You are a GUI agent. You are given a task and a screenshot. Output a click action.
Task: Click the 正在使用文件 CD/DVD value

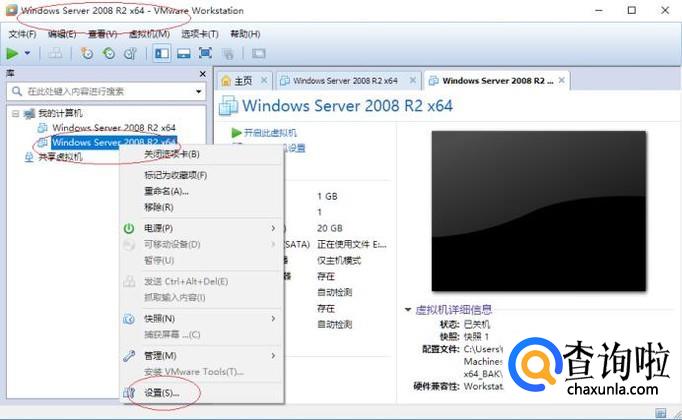(351, 244)
